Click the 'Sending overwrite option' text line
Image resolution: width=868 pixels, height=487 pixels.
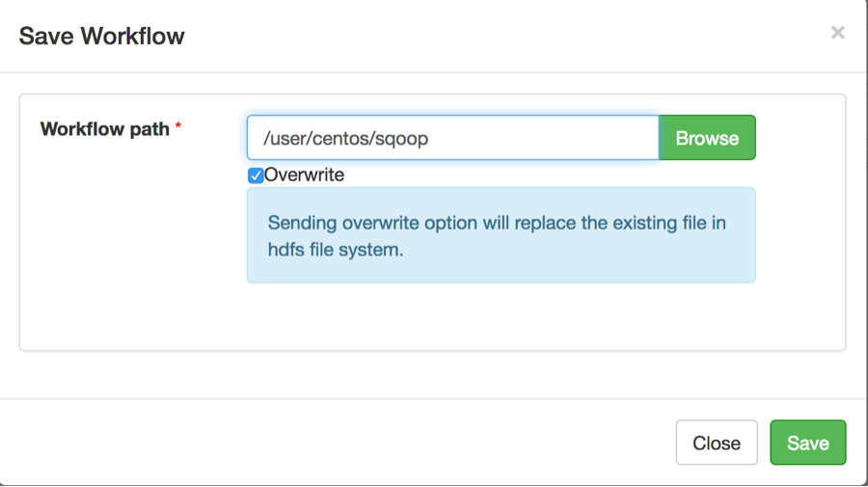[x=496, y=223]
